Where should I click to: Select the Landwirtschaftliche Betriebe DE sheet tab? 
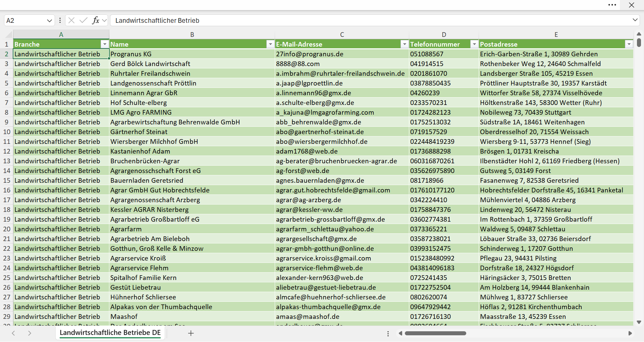(x=110, y=333)
